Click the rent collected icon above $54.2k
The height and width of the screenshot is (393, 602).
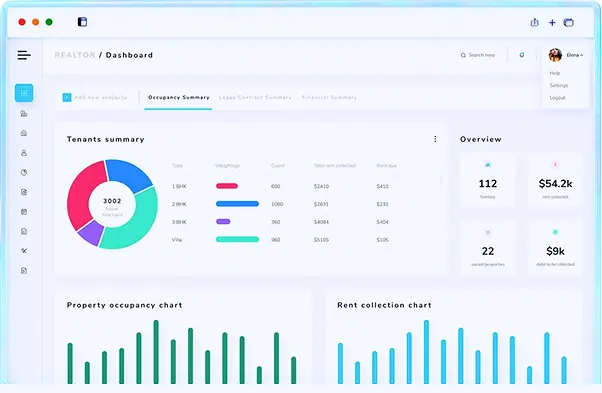(x=555, y=165)
